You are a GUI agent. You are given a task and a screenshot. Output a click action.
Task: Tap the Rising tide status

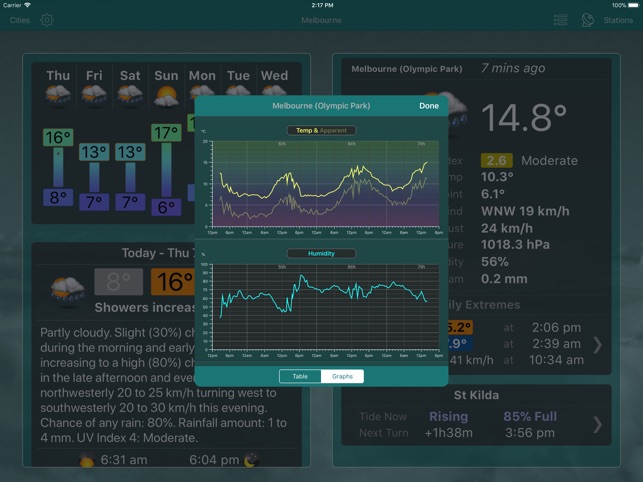pyautogui.click(x=448, y=416)
